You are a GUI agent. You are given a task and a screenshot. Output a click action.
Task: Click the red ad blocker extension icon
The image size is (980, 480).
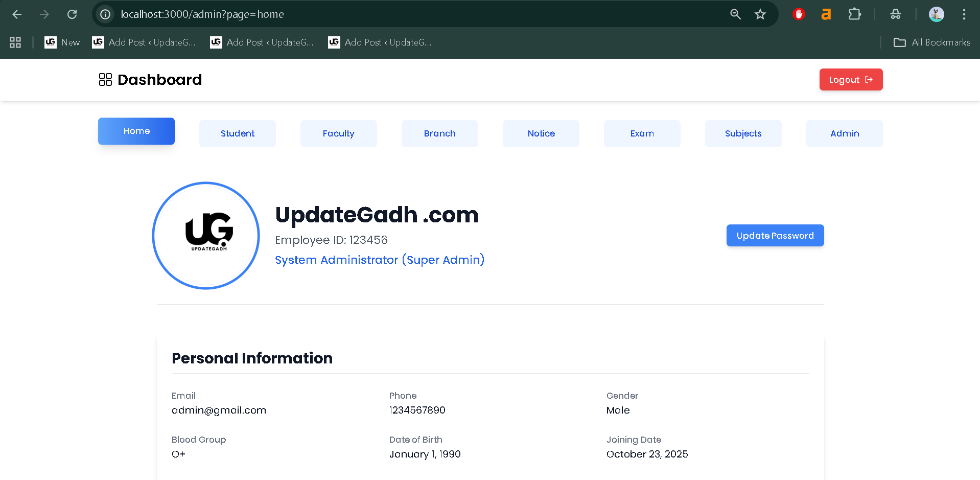coord(799,14)
